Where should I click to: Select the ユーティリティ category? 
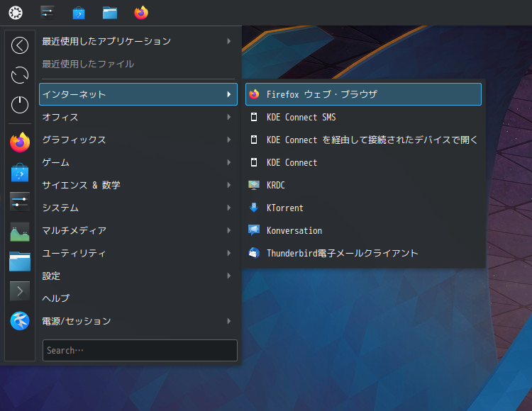coord(138,253)
